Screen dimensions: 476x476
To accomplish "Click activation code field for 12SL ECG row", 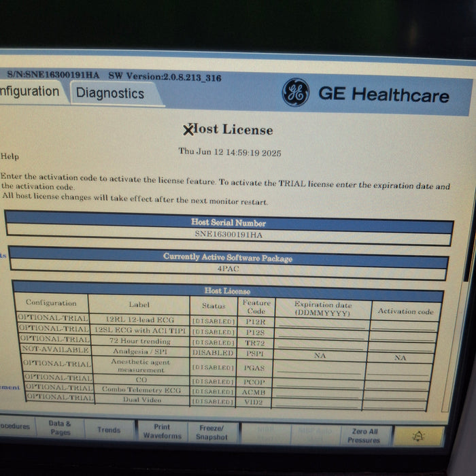I will click(x=404, y=336).
